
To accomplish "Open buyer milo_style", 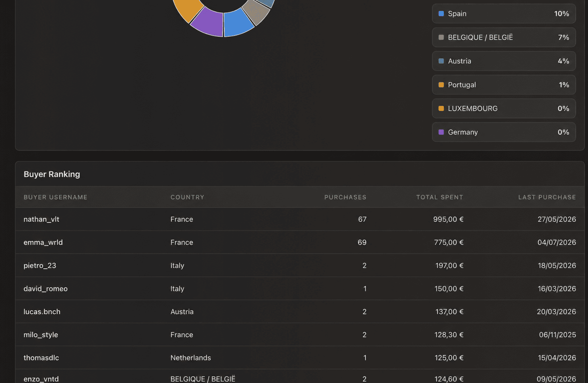I will pyautogui.click(x=41, y=335).
